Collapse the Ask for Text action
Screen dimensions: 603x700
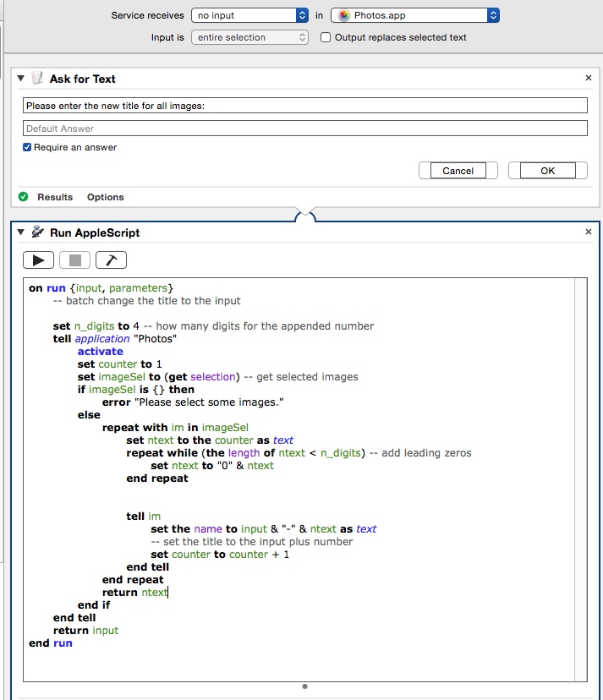20,78
